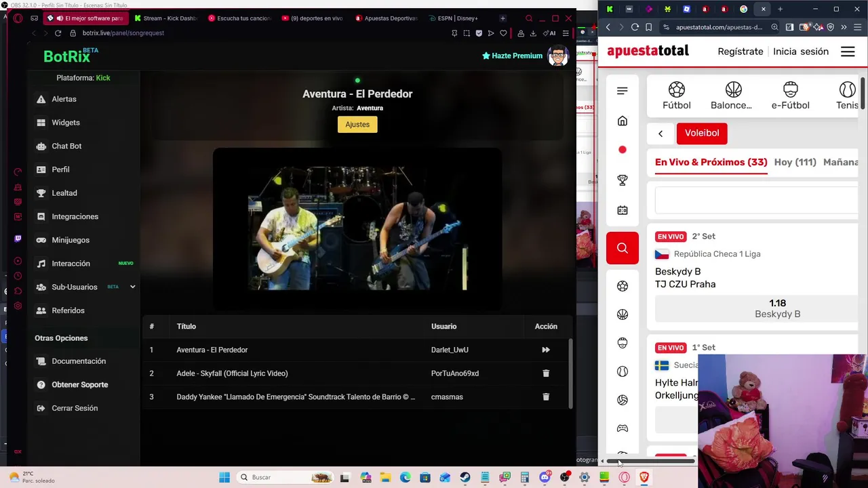Click Inicia sesión on apuestatotal
Screen dimensions: 868x488
801,52
